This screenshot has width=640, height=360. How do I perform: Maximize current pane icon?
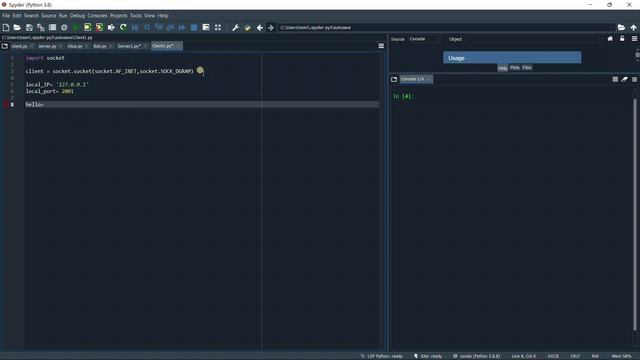(218, 27)
